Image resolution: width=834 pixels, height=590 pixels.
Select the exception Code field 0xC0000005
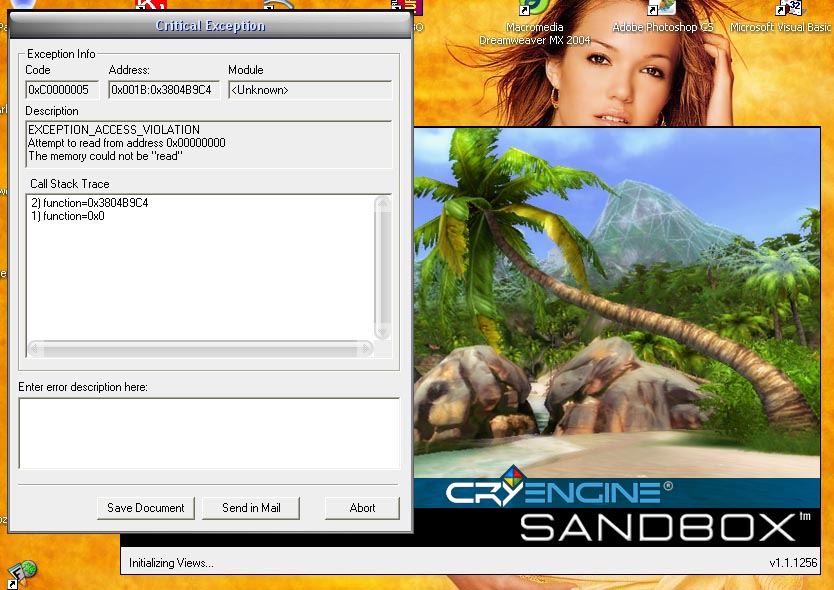tap(62, 90)
